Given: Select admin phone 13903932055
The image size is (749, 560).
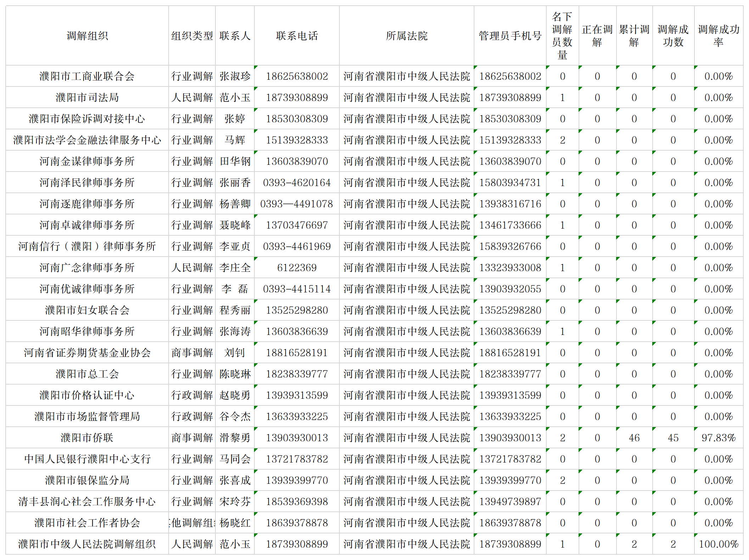Looking at the screenshot, I should click(510, 289).
